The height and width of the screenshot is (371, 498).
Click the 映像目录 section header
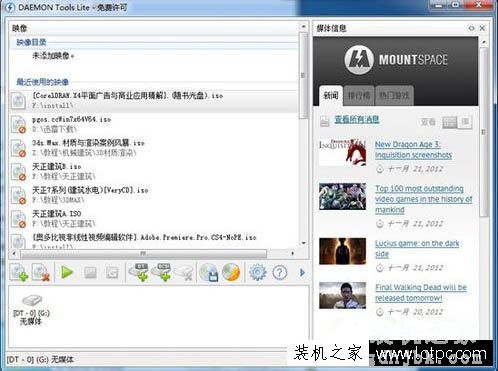pos(31,42)
